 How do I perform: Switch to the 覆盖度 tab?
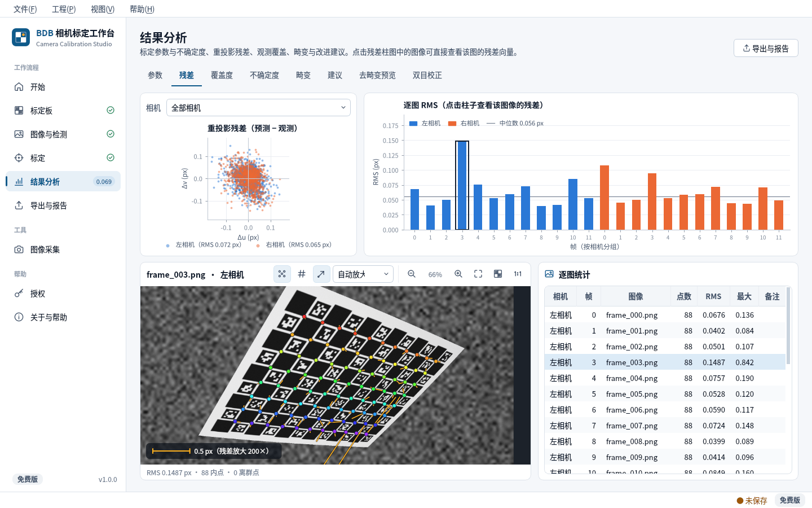tap(222, 75)
